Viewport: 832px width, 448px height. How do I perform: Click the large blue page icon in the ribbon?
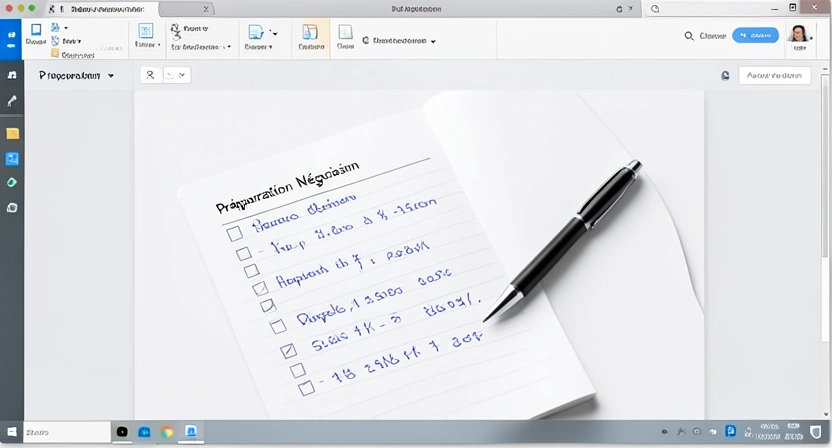click(36, 30)
